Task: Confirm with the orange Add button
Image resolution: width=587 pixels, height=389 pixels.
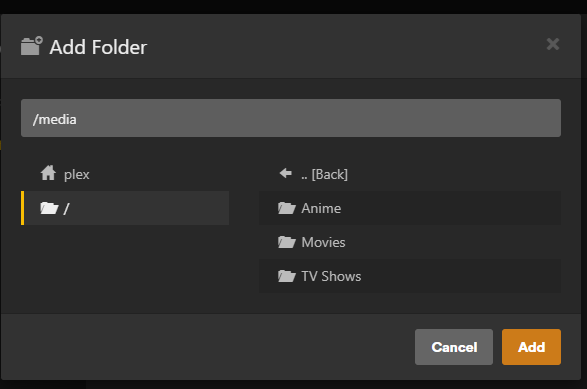Action: point(531,347)
